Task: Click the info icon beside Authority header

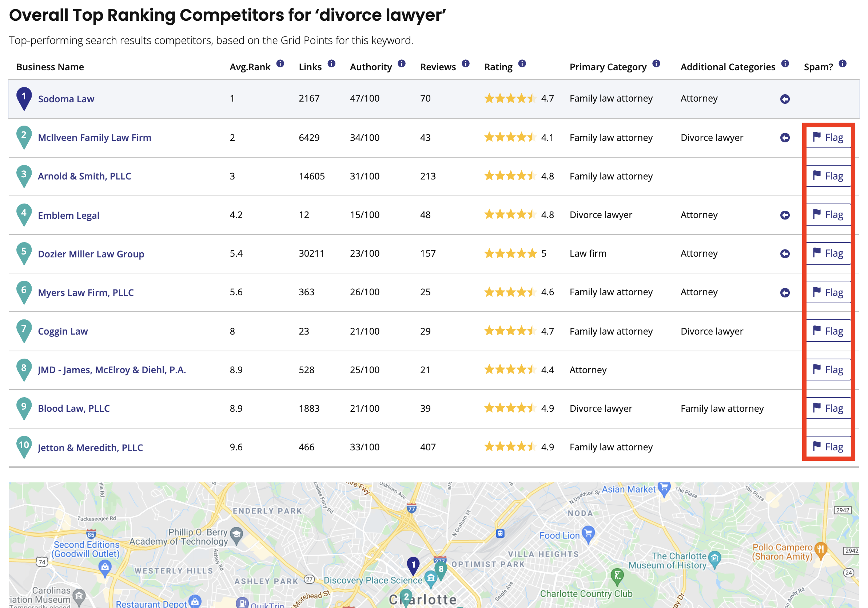Action: tap(402, 64)
